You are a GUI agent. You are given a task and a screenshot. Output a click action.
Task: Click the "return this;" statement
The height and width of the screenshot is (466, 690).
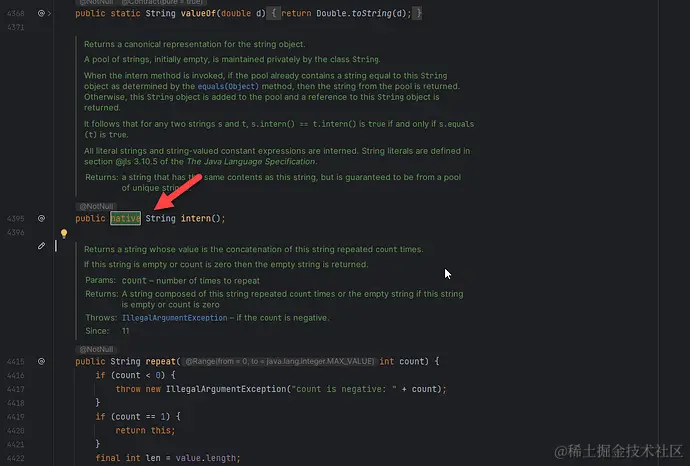tap(145, 430)
